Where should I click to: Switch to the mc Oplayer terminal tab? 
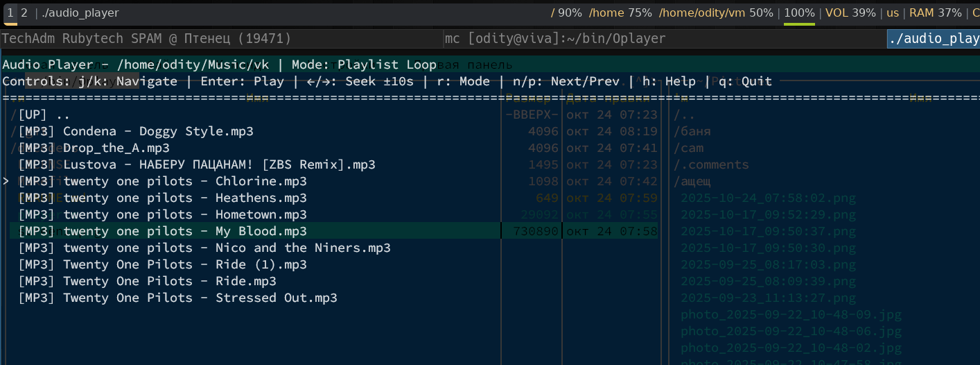coord(554,39)
